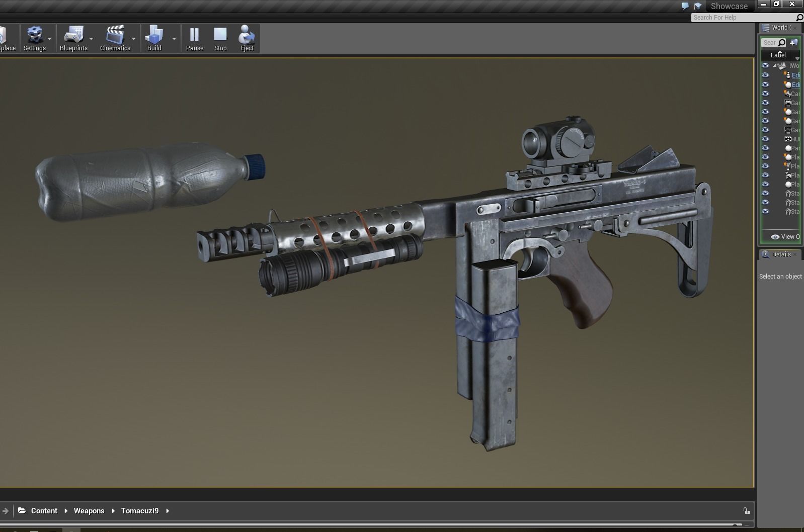Go to Weapons folder in breadcrumb
This screenshot has width=804, height=532.
[x=89, y=511]
